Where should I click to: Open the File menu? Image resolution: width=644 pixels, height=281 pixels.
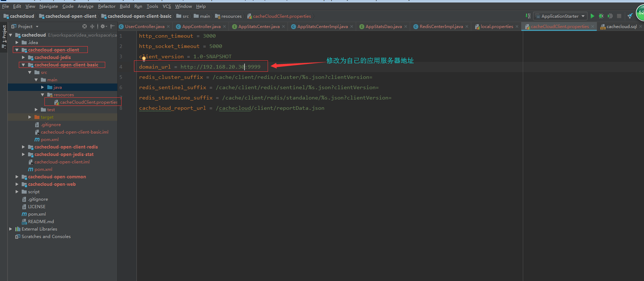tap(5, 6)
